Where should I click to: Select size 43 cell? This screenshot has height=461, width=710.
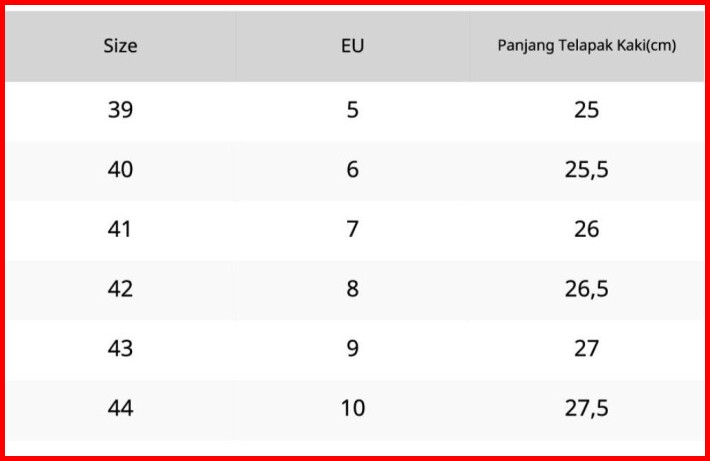point(120,348)
